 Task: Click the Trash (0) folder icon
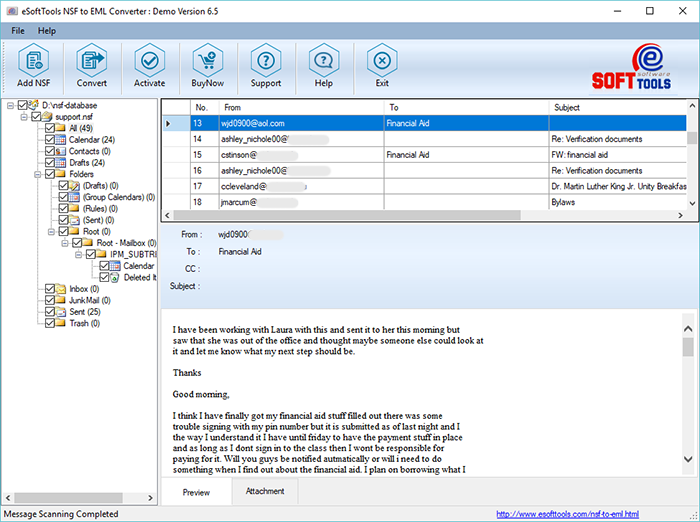tap(61, 323)
